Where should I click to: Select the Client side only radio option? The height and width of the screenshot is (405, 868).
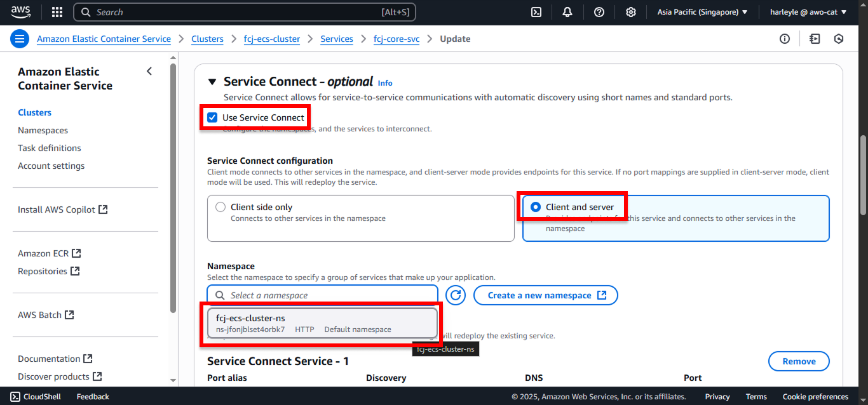tap(220, 207)
